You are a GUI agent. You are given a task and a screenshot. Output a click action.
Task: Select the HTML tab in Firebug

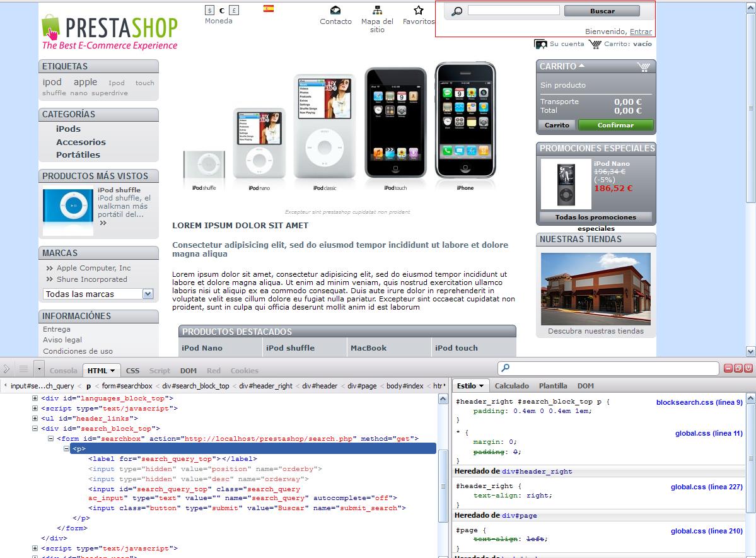(101, 370)
